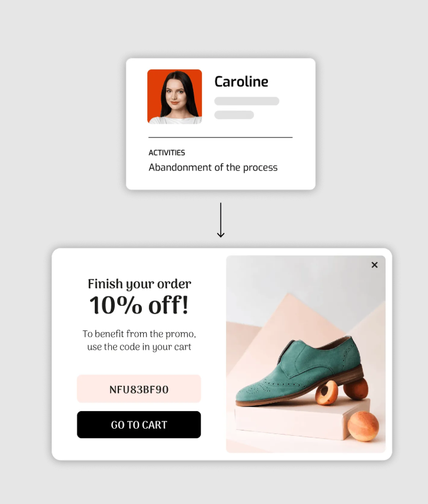Select the promo code NFU83BF90 field
Viewport: 428px width, 504px height.
[139, 389]
